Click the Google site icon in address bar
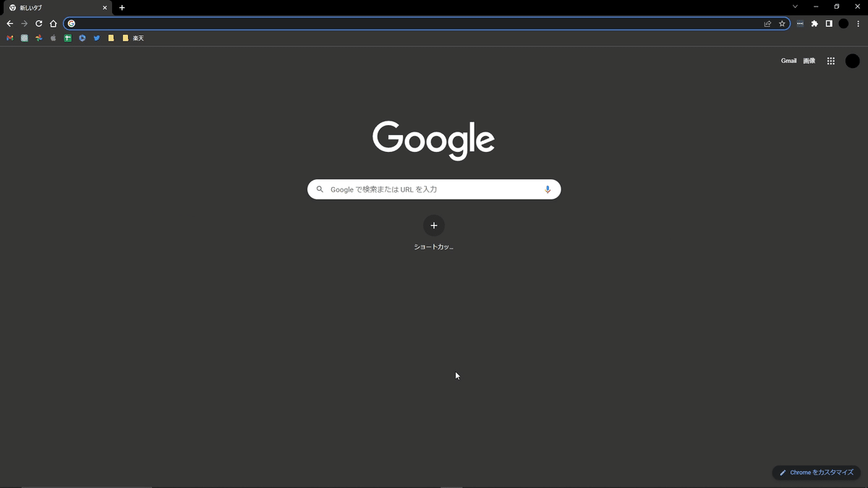The height and width of the screenshot is (488, 868). [72, 24]
